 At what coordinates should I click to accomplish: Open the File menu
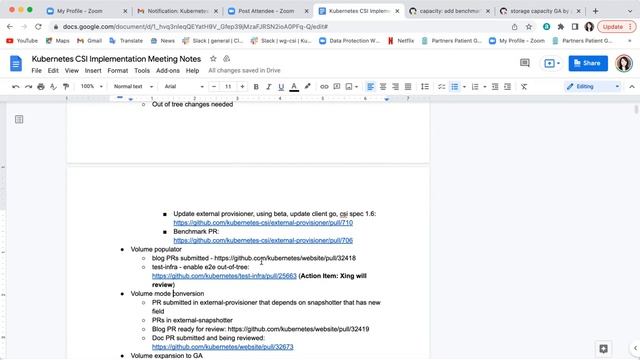[36, 71]
